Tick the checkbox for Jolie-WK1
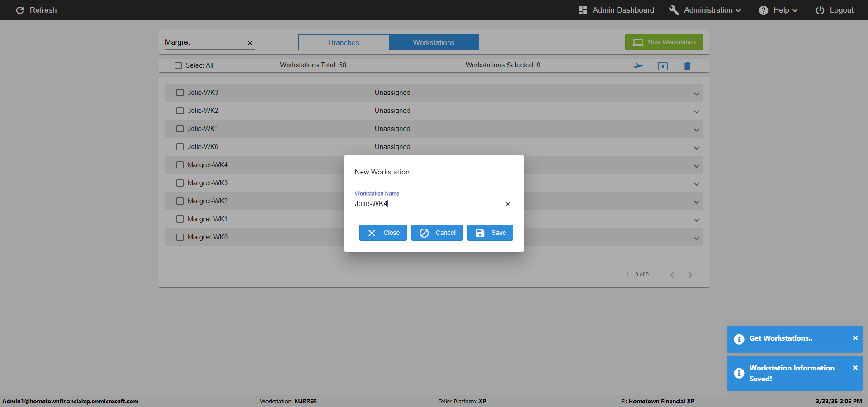Viewport: 868px width, 407px height. point(180,129)
